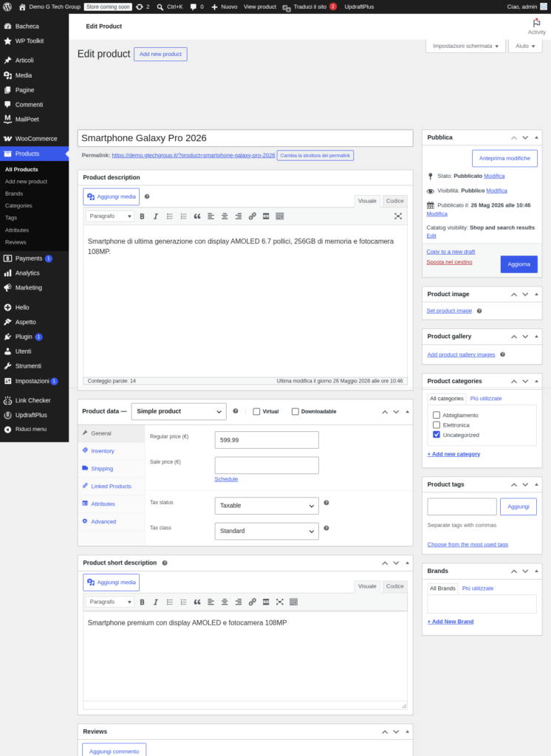551x756 pixels.
Task: Insert numbered list in product description
Action: [x=183, y=216]
